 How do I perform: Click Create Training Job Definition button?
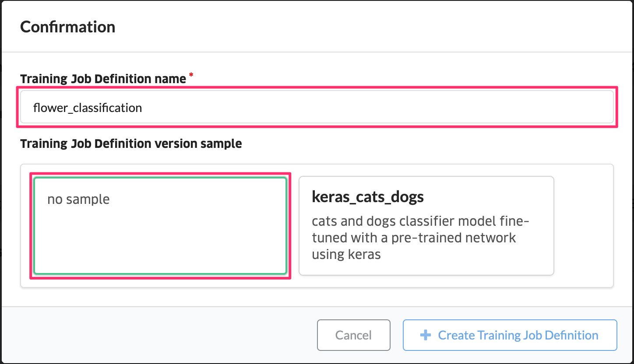pyautogui.click(x=510, y=335)
